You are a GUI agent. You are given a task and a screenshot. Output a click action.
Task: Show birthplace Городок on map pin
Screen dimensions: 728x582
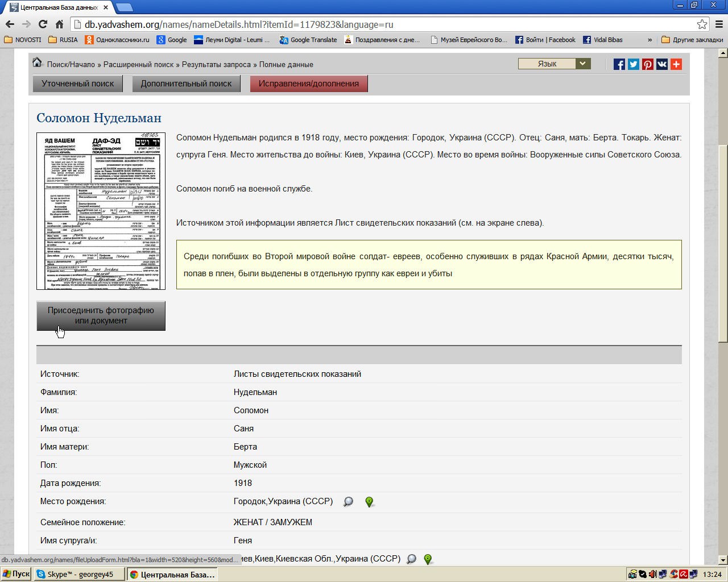369,502
